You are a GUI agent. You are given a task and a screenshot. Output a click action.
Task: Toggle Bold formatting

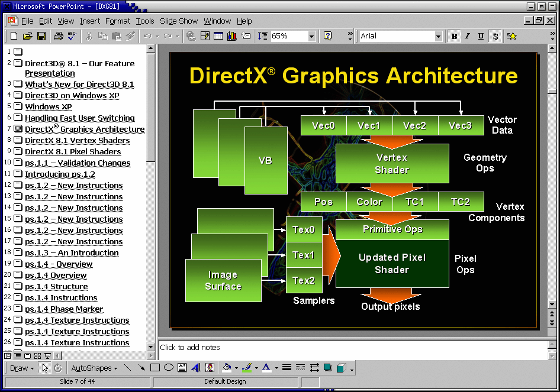point(454,36)
